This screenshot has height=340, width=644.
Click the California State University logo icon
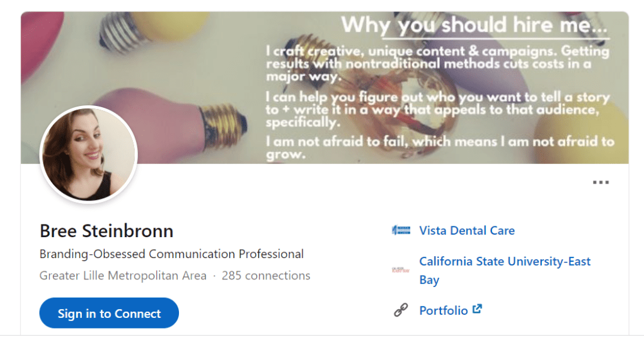click(401, 270)
